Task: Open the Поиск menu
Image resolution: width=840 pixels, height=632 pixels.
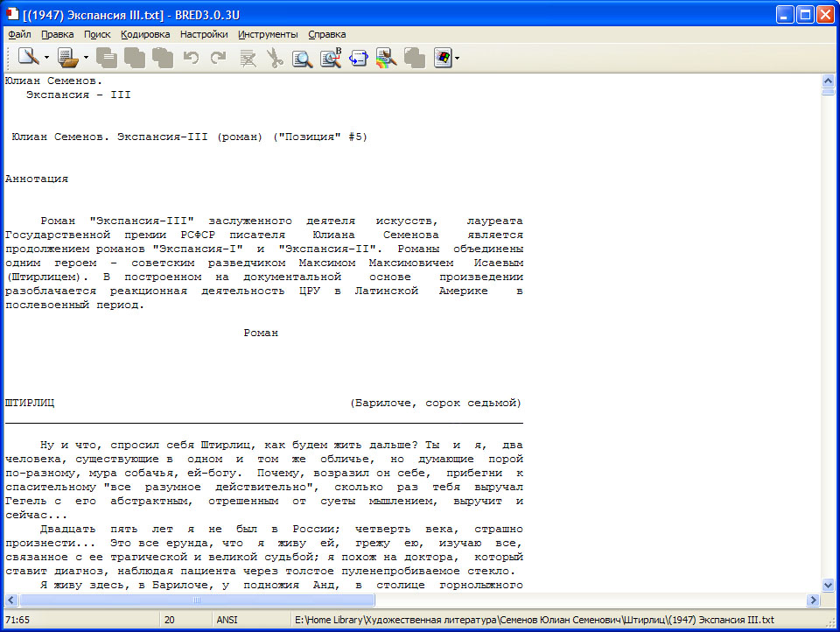Action: [x=97, y=34]
